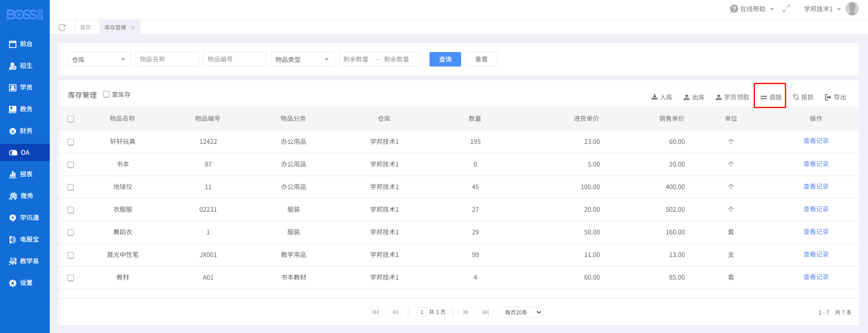868x333 pixels.
Task: Open 查看记录 for 教材
Action: (816, 277)
